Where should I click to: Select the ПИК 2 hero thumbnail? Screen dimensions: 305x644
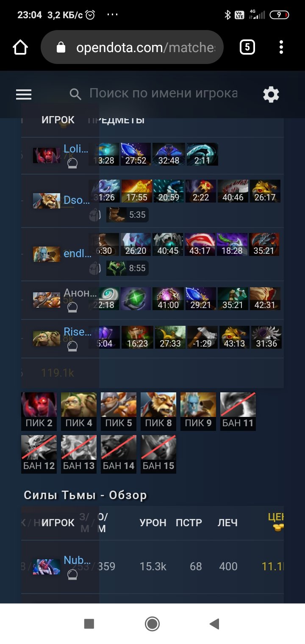point(39,411)
